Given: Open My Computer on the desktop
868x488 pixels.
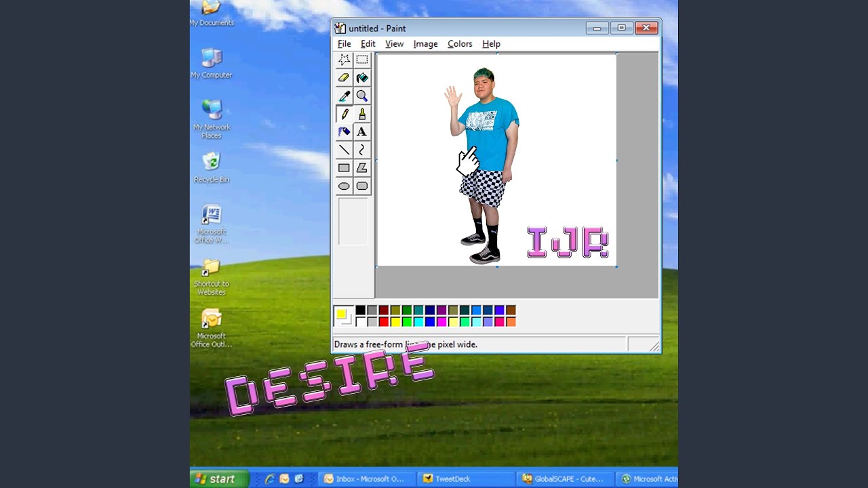Looking at the screenshot, I should coord(212,63).
